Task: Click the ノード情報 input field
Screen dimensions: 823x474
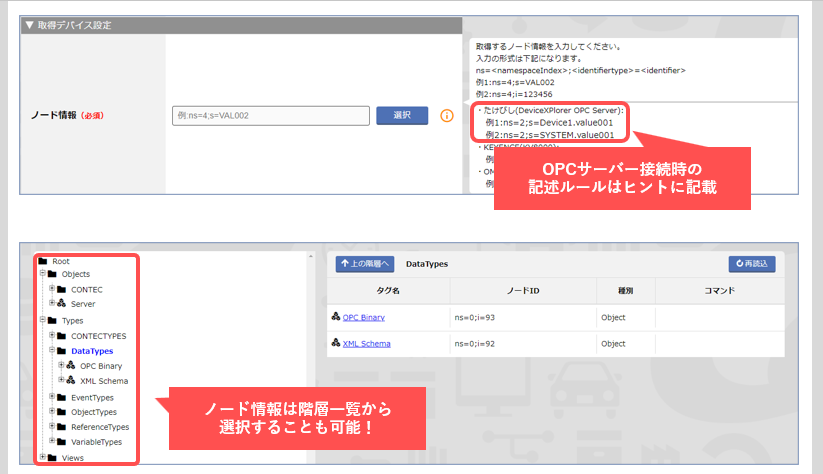Action: click(269, 116)
